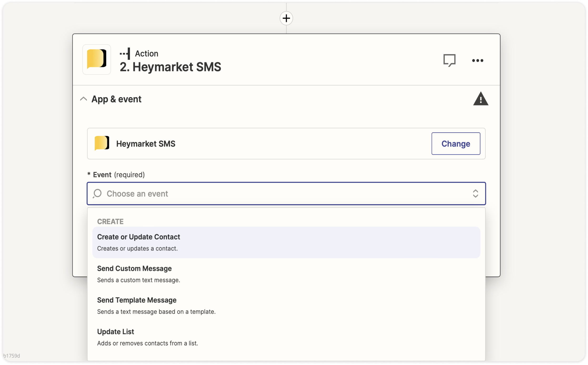This screenshot has width=588, height=365.
Task: Open the comment bubble icon
Action: [449, 60]
